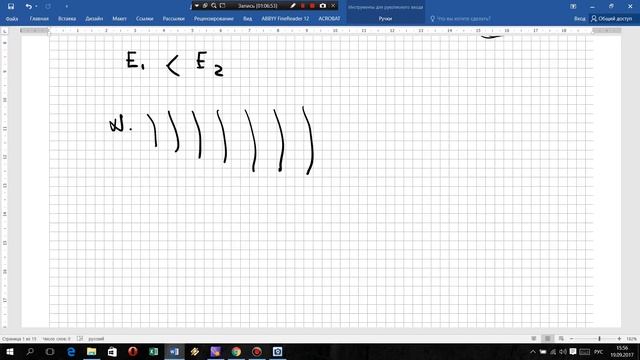Open the Вид ribbon tab
This screenshot has width=640, height=360.
[247, 19]
